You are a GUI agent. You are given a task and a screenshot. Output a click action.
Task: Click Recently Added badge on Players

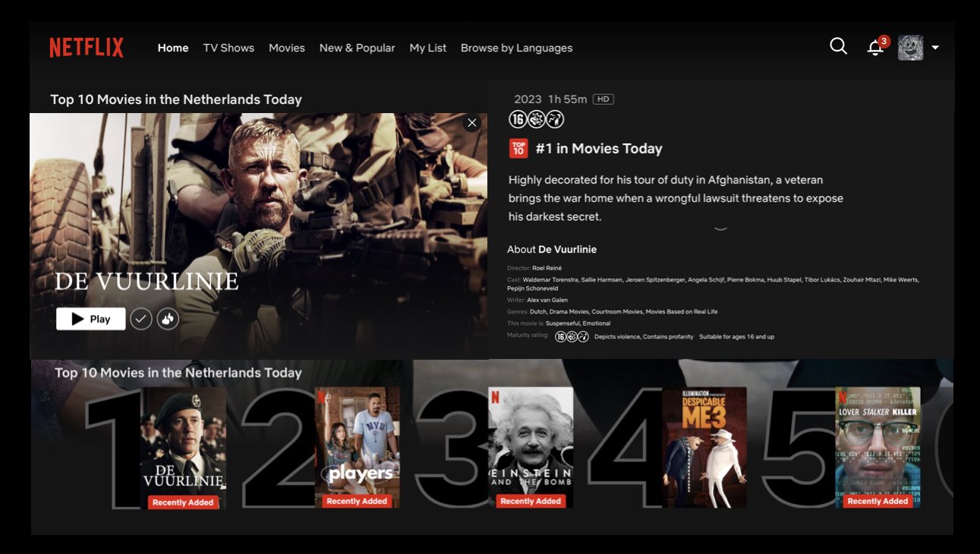(357, 501)
